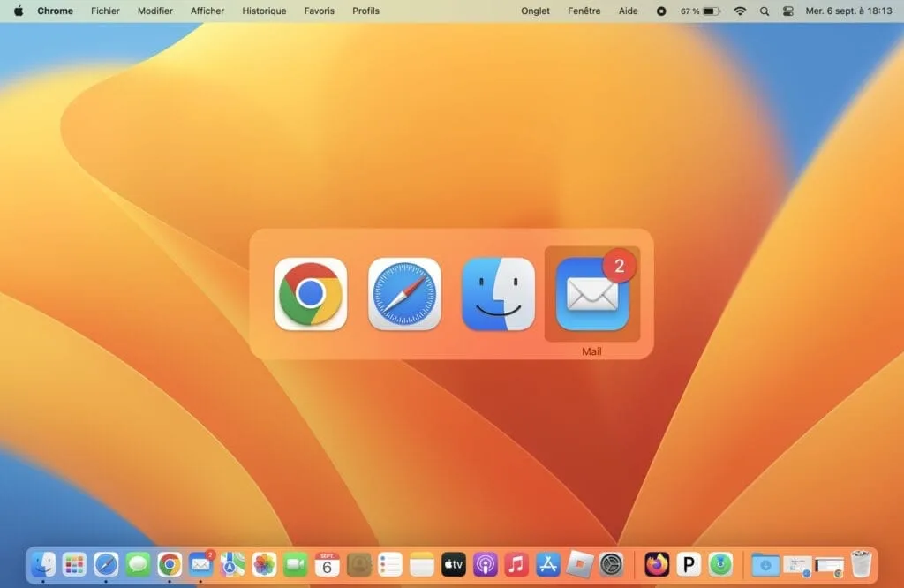Select Chrome in the app switcher
Viewport: 904px width, 588px height.
310,296
